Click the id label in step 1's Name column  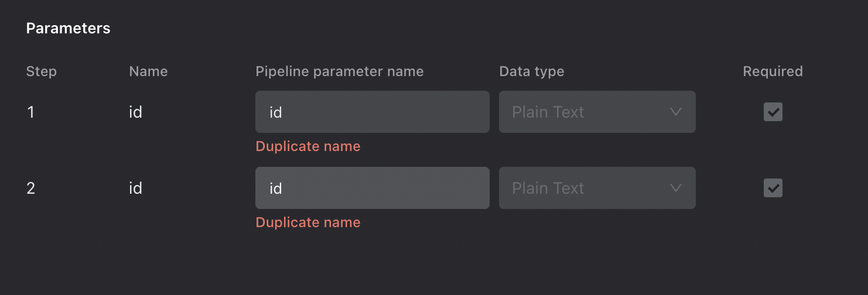click(x=135, y=112)
